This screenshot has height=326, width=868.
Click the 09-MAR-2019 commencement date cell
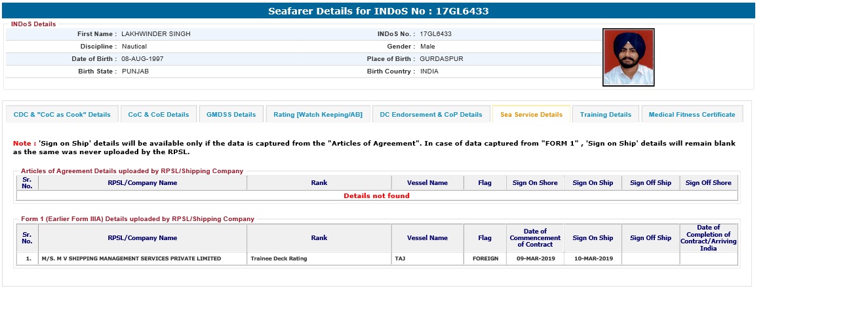535,258
